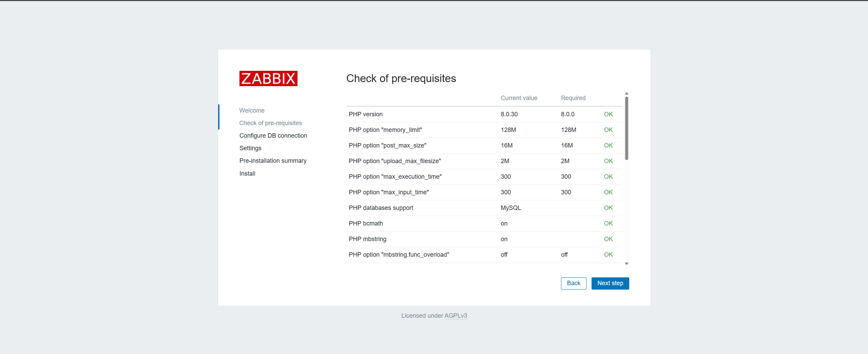This screenshot has height=354, width=868.
Task: Select Settings step in sidebar
Action: [x=250, y=148]
